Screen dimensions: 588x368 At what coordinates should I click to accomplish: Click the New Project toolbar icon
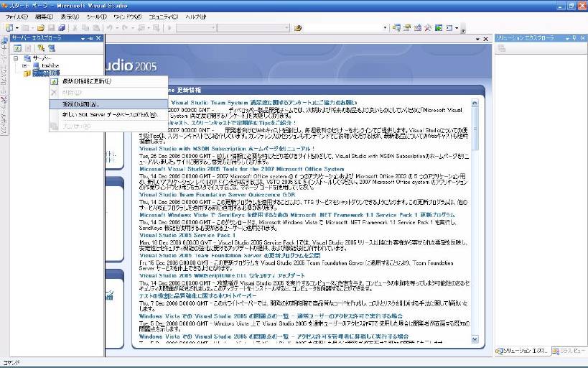(9, 28)
